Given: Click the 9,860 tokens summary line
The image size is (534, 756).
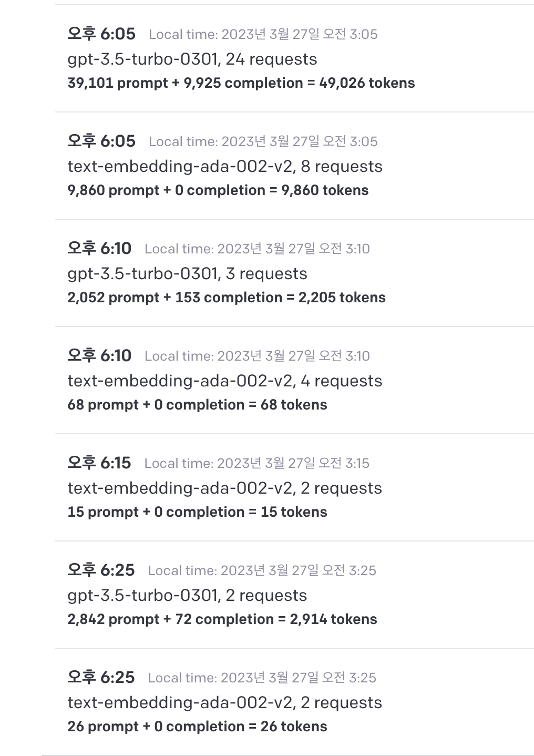Looking at the screenshot, I should [218, 190].
